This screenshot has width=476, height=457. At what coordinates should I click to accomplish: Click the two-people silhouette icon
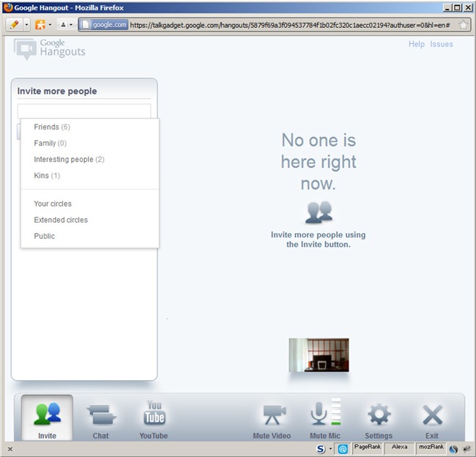[319, 212]
